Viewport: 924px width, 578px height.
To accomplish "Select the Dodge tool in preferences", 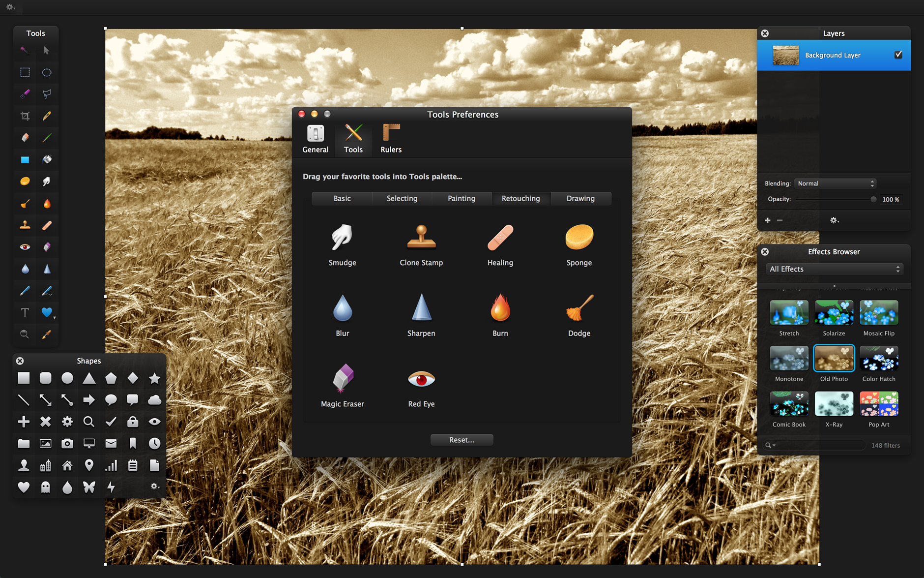I will pos(579,308).
